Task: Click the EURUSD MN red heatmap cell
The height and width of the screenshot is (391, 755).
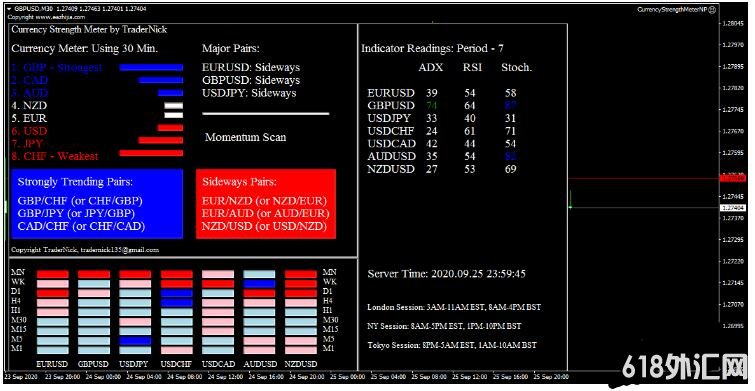Action: click(x=52, y=274)
